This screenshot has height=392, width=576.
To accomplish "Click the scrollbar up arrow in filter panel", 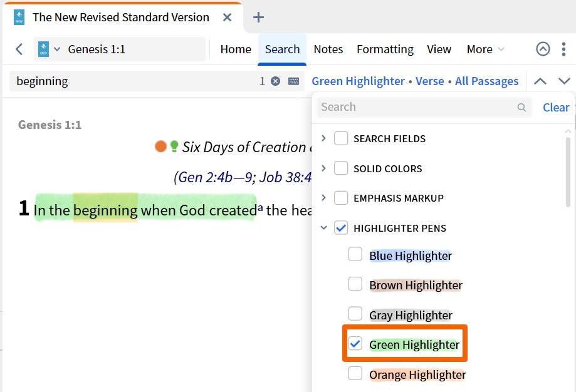I will coord(568,131).
